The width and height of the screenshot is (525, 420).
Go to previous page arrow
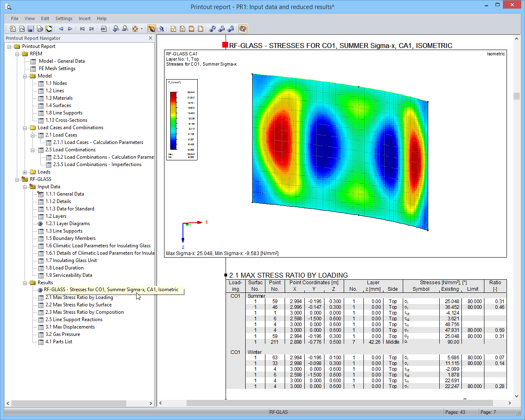[x=61, y=29]
